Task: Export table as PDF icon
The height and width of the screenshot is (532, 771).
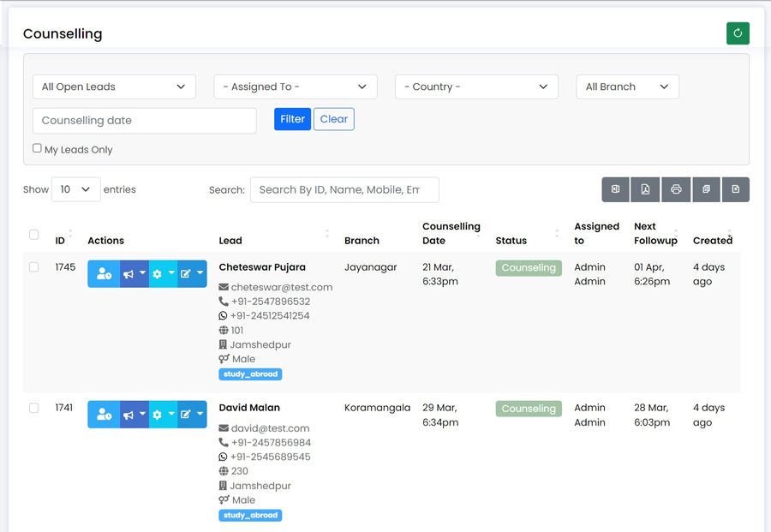Action: pos(645,189)
